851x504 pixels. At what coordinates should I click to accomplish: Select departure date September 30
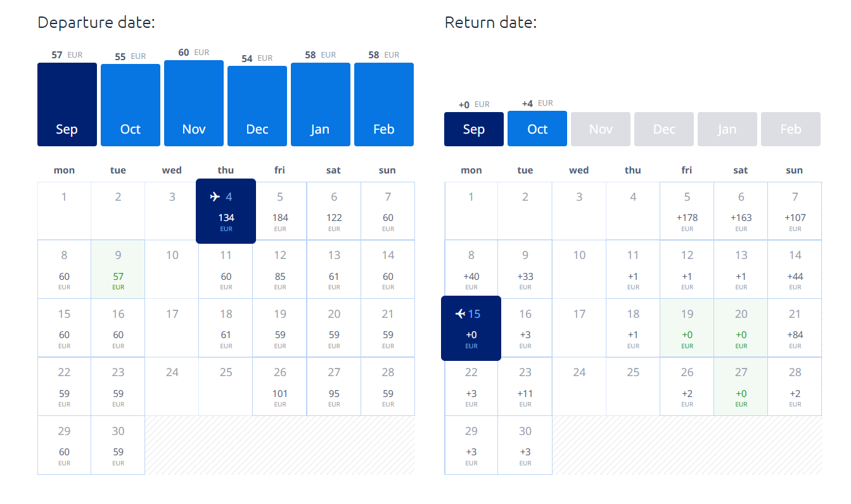click(x=118, y=445)
